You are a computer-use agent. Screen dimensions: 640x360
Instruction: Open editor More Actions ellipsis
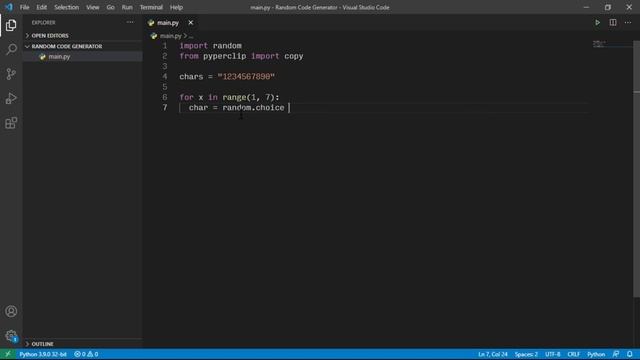pos(628,23)
